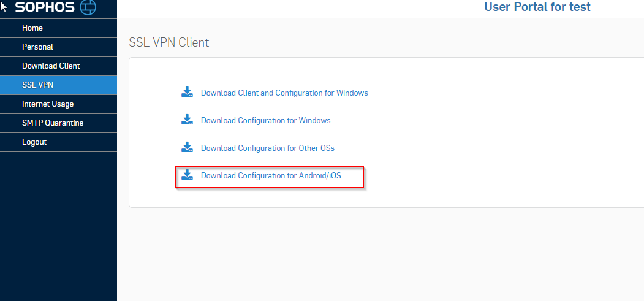Click Download Configuration for Other OSs link
Screen dimensions: 644x301
pyautogui.click(x=267, y=148)
